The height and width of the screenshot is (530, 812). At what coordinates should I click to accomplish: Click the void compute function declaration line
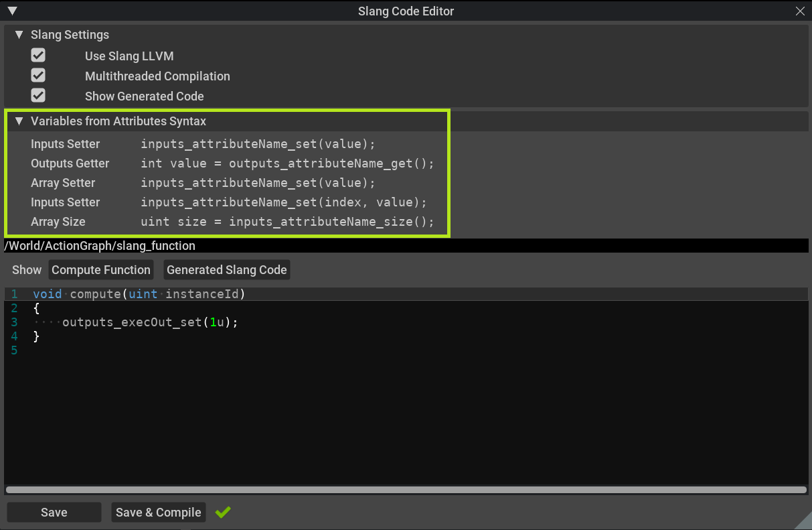click(x=139, y=294)
